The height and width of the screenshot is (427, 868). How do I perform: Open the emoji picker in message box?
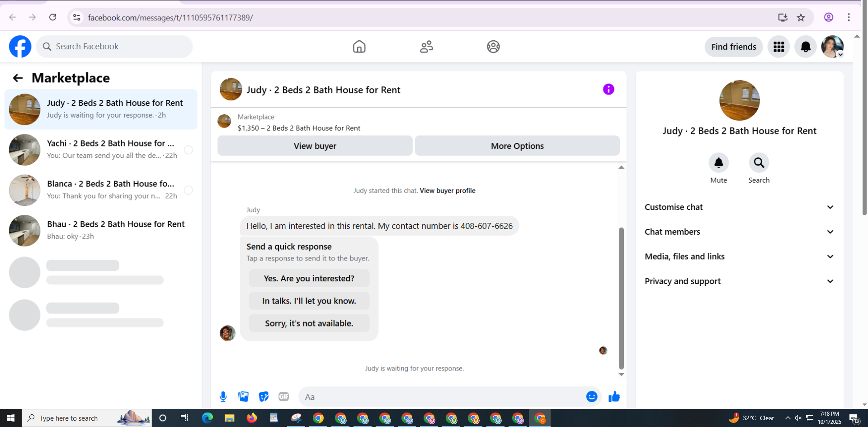[x=592, y=397]
